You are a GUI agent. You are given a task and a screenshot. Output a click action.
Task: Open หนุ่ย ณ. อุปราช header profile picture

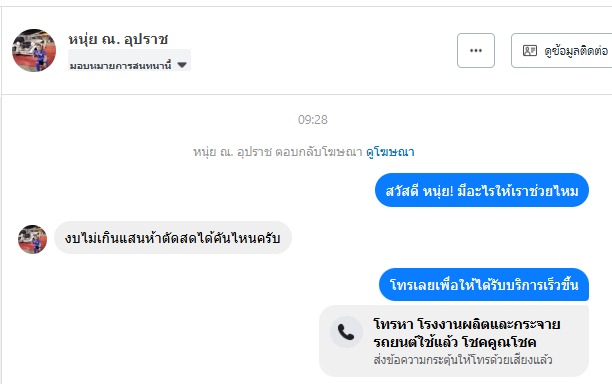34,50
